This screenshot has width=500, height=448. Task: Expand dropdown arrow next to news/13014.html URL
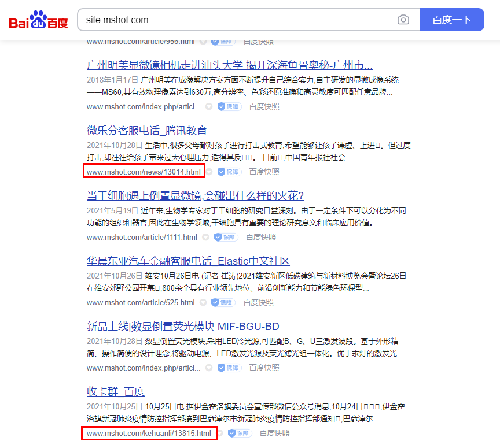tap(210, 172)
